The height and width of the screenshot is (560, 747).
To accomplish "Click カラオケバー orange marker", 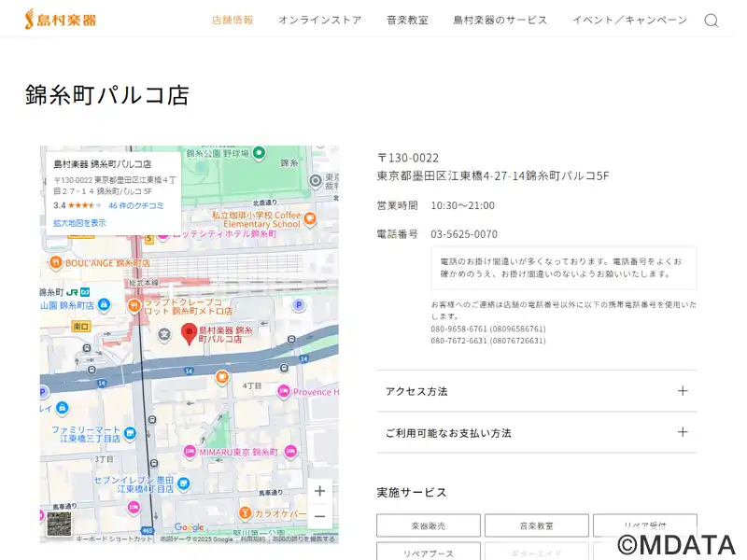I will (245, 513).
